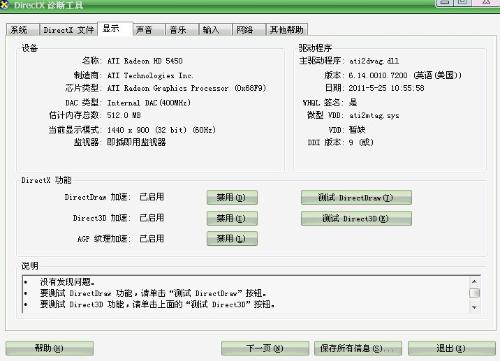Click manufacturer ATI Technologies Inc.
Image resolution: width=500 pixels, height=361 pixels.
(x=150, y=75)
